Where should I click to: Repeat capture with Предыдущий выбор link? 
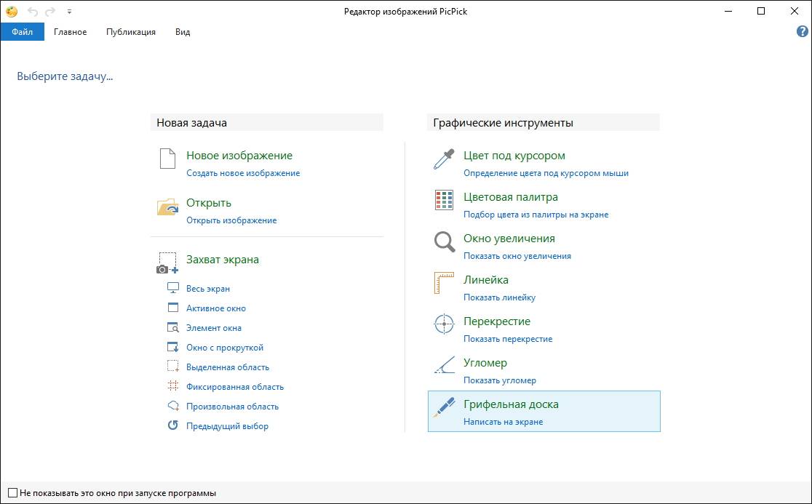tap(227, 426)
